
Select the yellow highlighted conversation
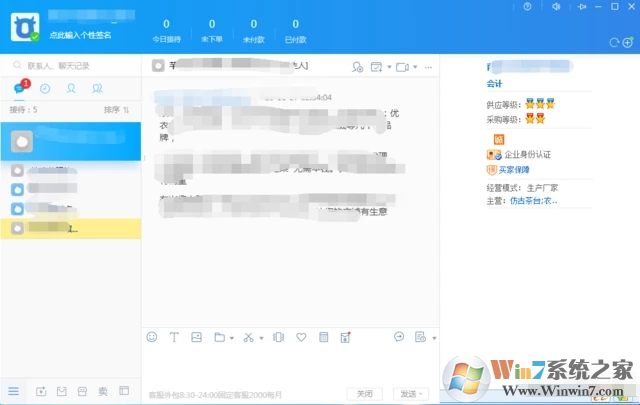tap(71, 228)
